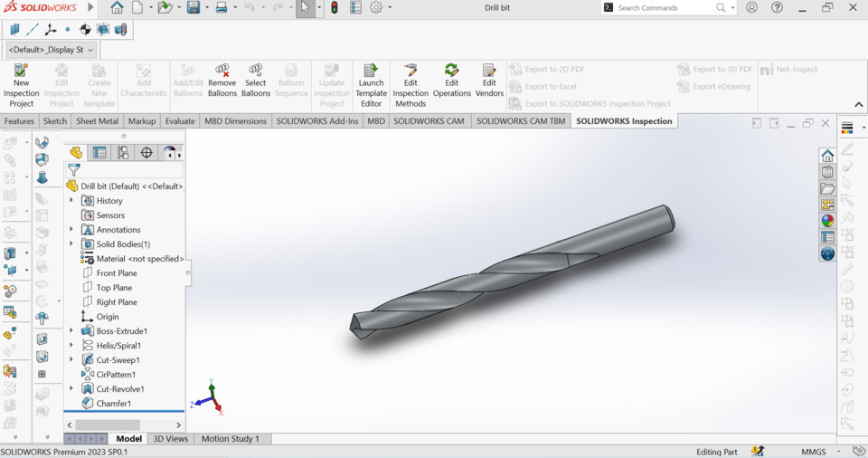Switch to the Sketch tab

(x=55, y=121)
